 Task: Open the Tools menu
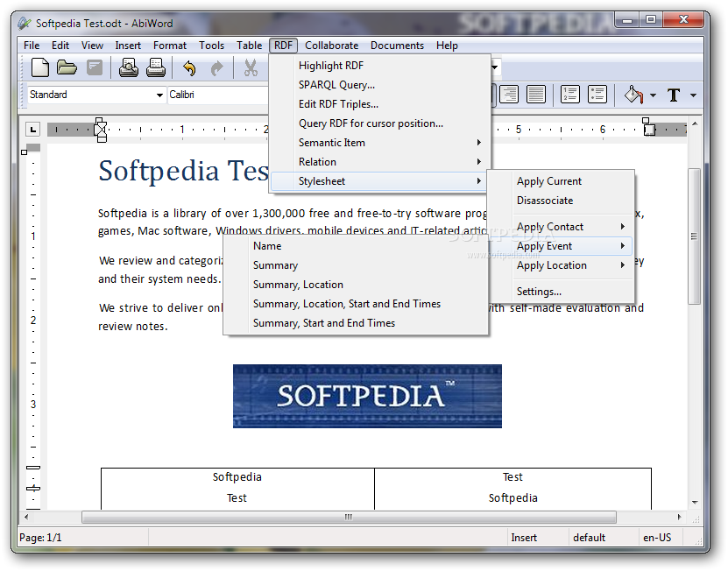tap(212, 46)
